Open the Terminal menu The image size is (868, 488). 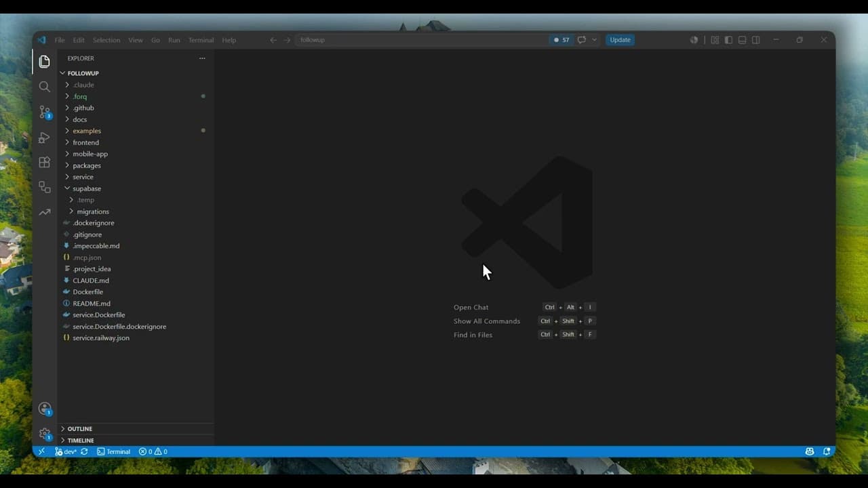click(x=201, y=40)
